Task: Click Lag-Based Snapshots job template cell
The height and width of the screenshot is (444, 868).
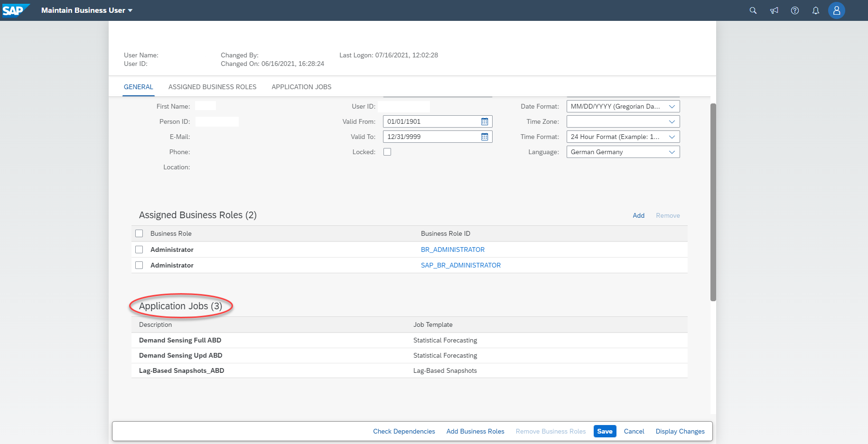Action: pyautogui.click(x=445, y=370)
